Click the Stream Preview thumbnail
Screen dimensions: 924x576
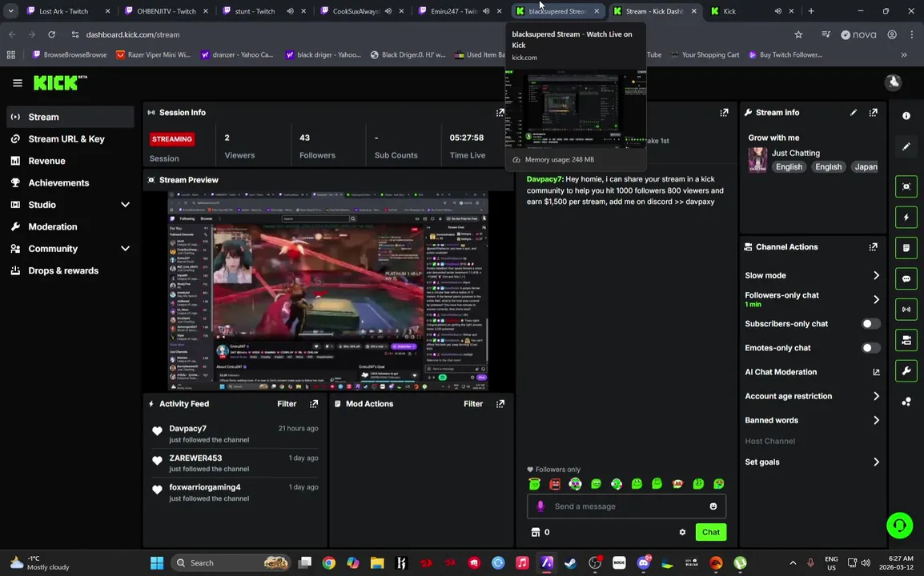[328, 290]
